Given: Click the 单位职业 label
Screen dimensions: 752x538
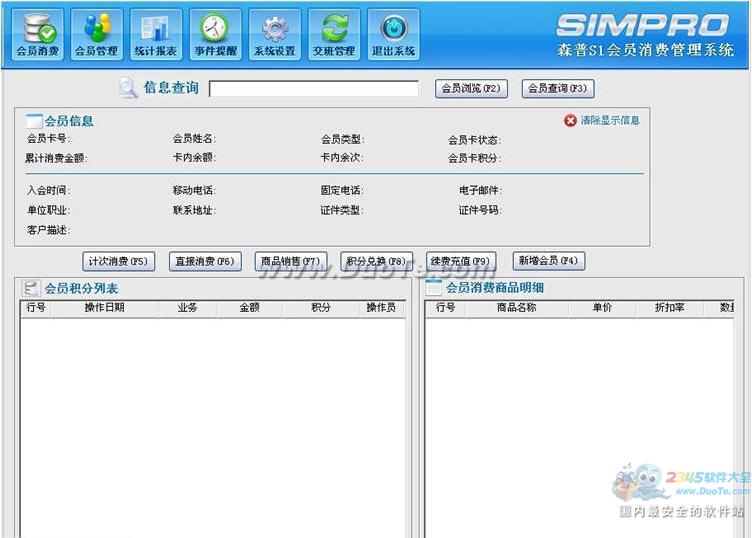Looking at the screenshot, I should click(48, 211).
